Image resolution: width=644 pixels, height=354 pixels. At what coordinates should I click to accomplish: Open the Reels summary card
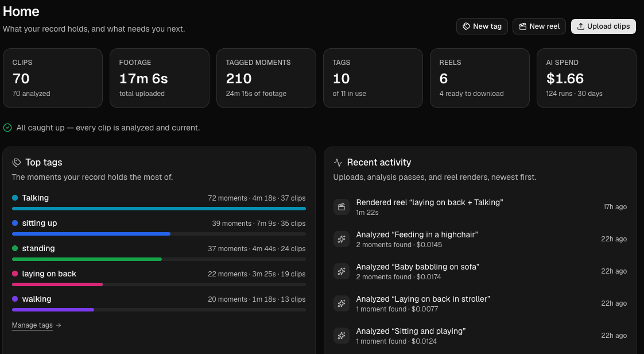480,78
